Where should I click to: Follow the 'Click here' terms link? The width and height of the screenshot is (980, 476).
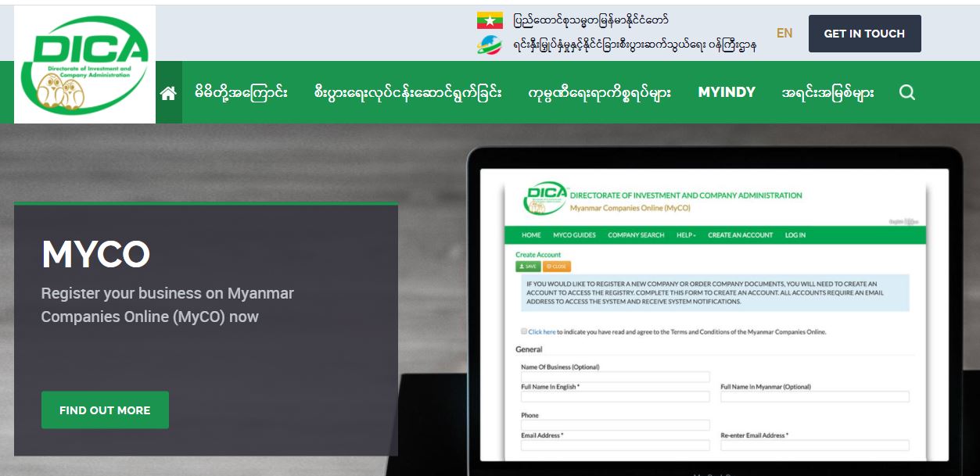point(542,332)
